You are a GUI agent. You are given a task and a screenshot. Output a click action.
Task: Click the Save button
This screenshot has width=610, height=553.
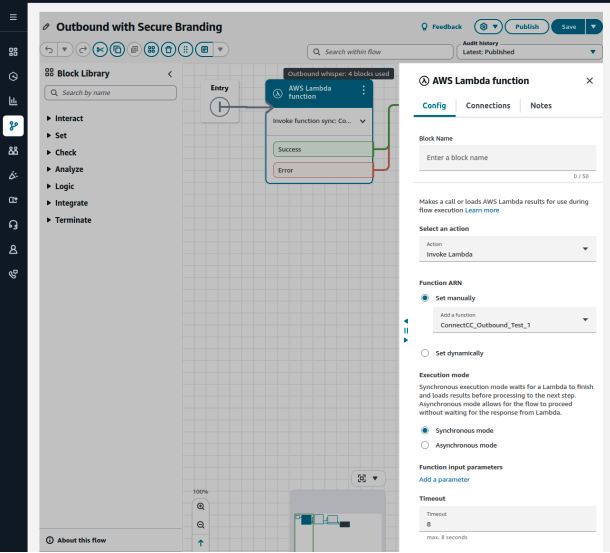(x=568, y=27)
